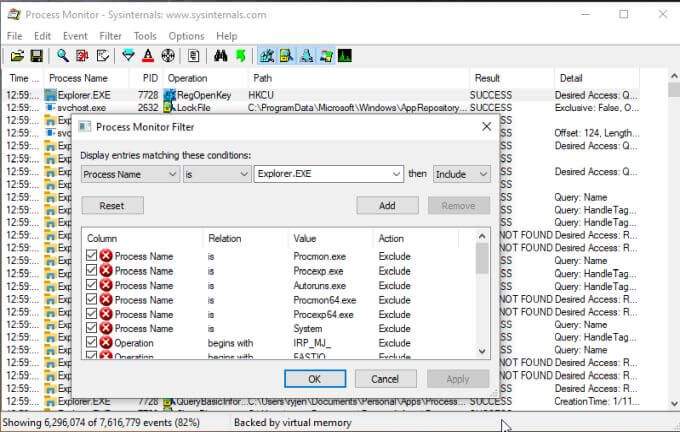Sort by the Result column header

coord(487,78)
